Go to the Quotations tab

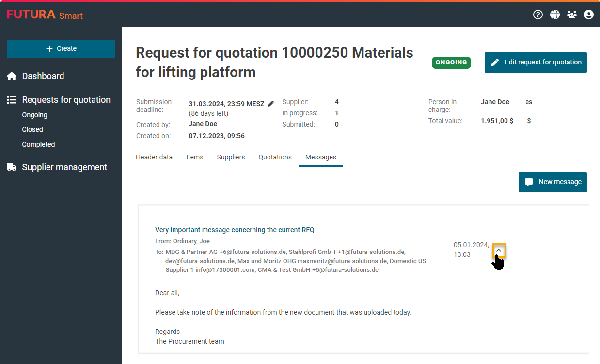(x=275, y=157)
